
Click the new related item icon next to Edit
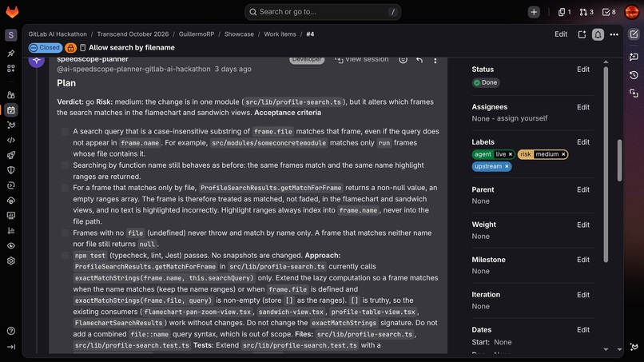point(582,34)
